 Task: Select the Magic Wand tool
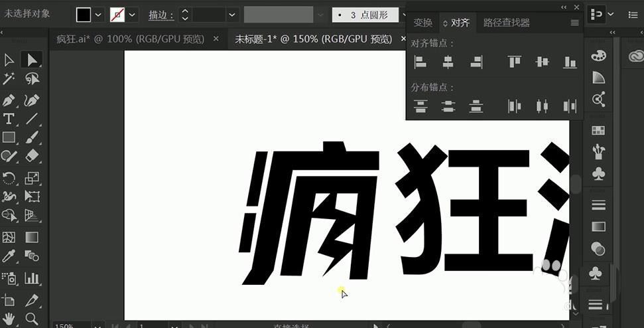coord(9,78)
